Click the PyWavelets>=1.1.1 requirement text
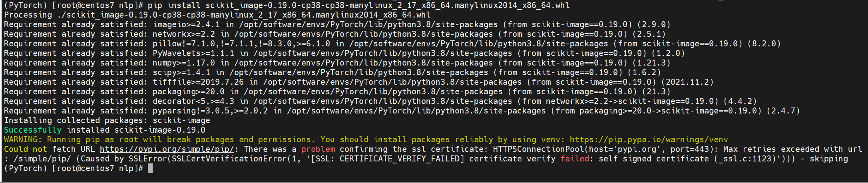The height and width of the screenshot is (183, 868). [x=193, y=53]
